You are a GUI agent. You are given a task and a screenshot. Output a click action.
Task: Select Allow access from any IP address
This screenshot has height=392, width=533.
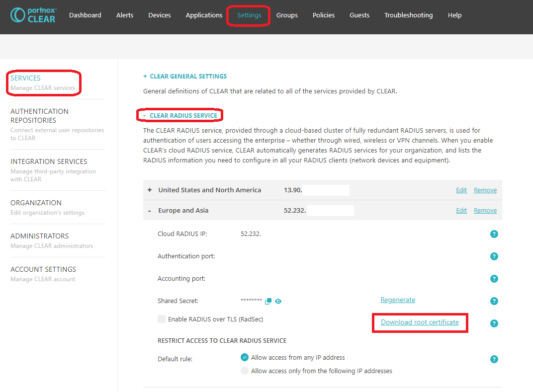(245, 357)
